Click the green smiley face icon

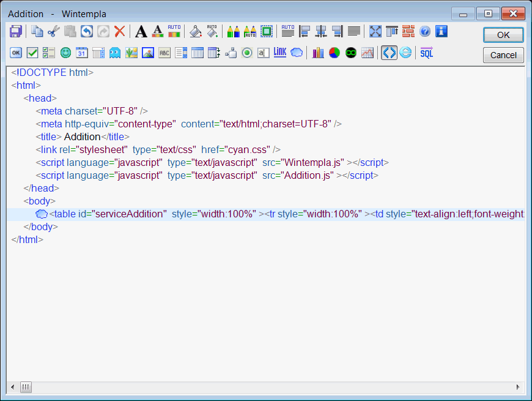(x=65, y=53)
